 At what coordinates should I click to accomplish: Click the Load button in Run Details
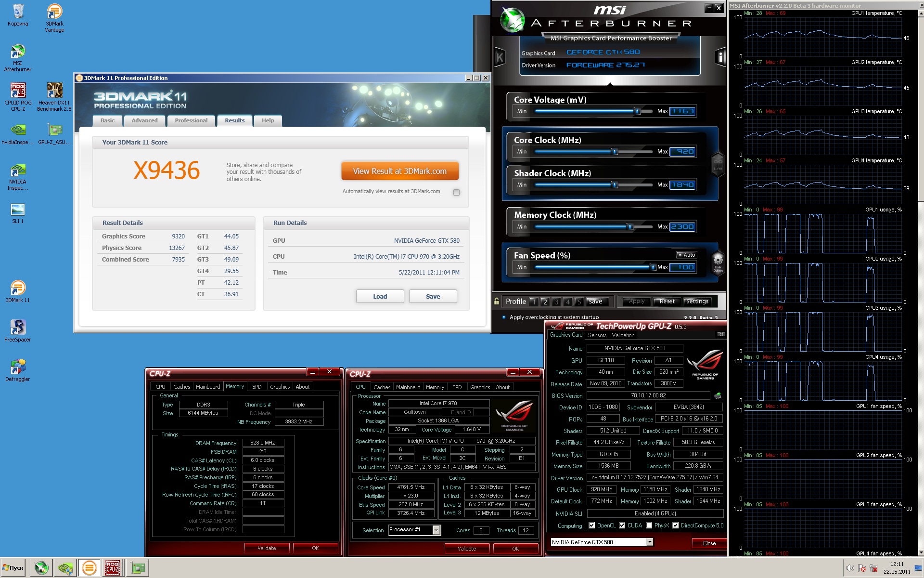tap(380, 296)
